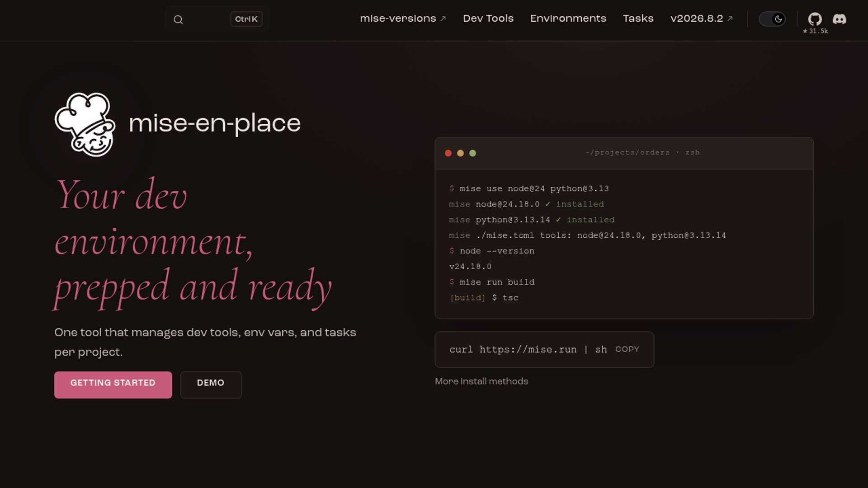This screenshot has width=868, height=488.
Task: Toggle the dark mode switch
Action: 772,19
